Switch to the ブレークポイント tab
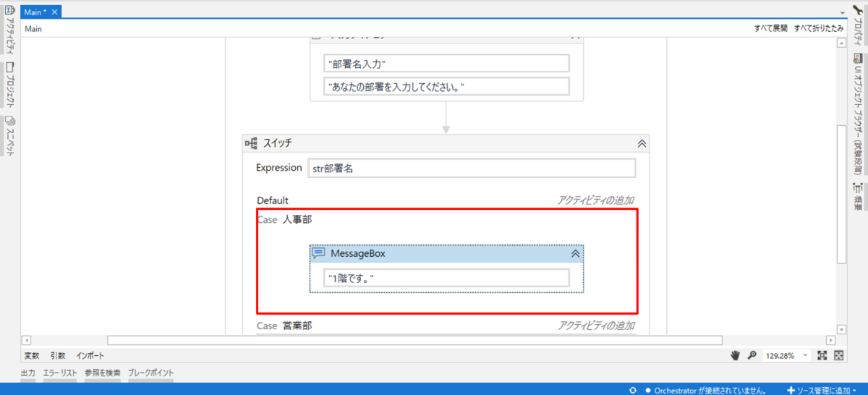The height and width of the screenshot is (395, 868). tap(150, 373)
